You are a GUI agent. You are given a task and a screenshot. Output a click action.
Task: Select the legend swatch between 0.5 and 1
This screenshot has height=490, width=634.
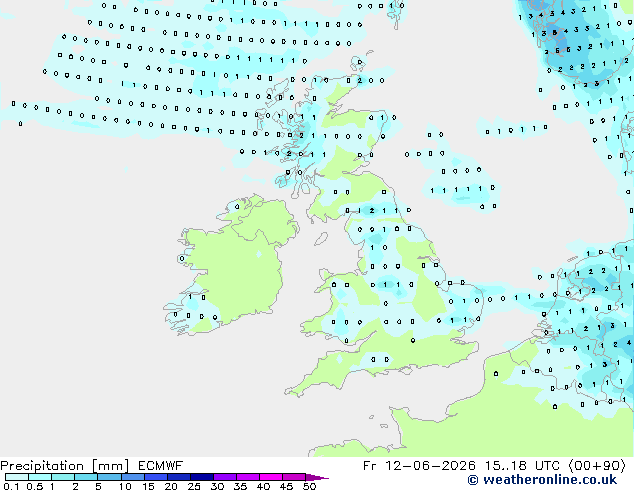[x=40, y=477]
